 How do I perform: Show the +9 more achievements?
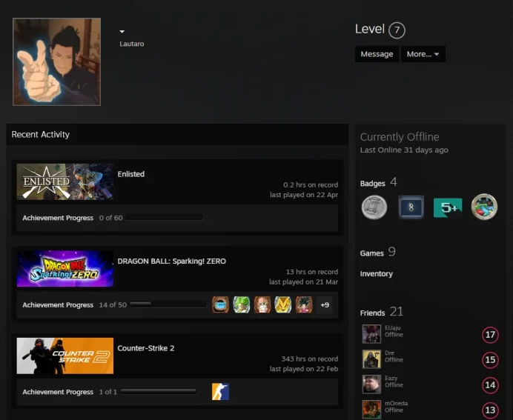pyautogui.click(x=325, y=304)
